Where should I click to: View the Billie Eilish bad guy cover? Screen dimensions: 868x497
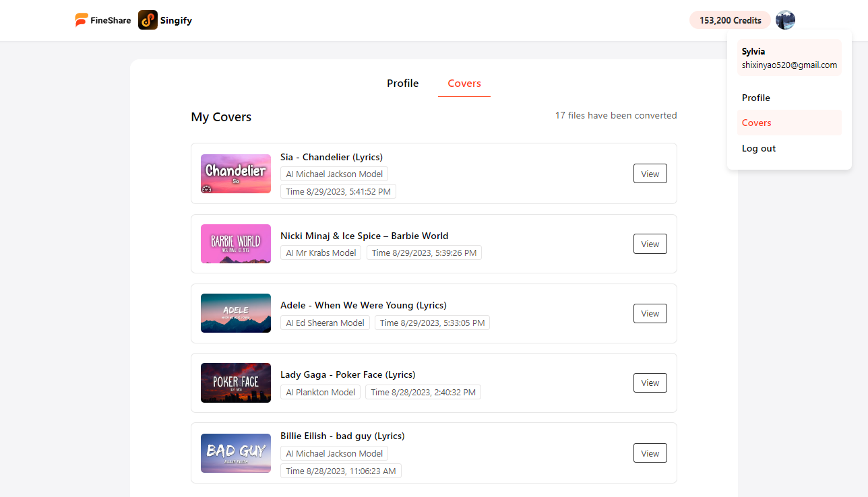tap(650, 453)
